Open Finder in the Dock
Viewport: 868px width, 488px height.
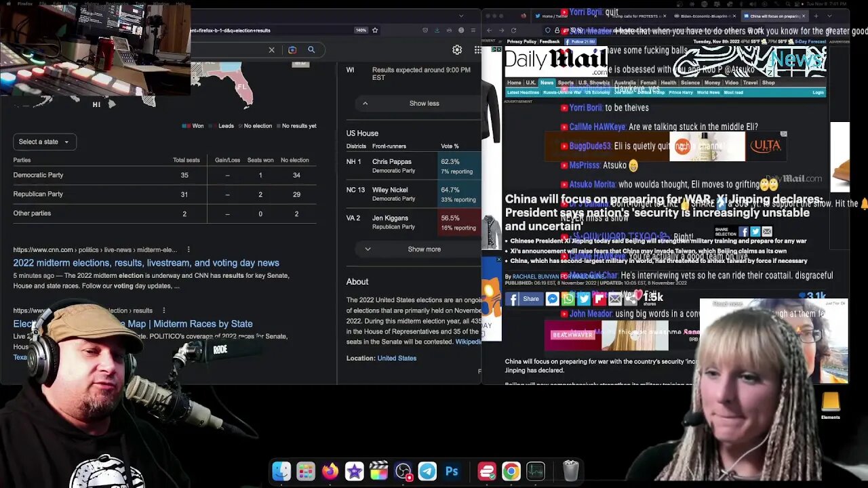tap(281, 471)
